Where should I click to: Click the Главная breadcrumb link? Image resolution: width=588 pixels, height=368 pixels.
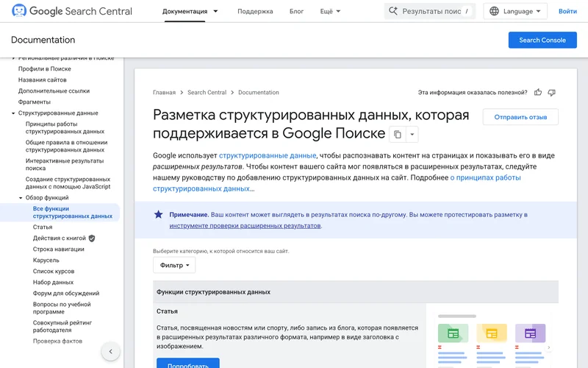pos(164,93)
